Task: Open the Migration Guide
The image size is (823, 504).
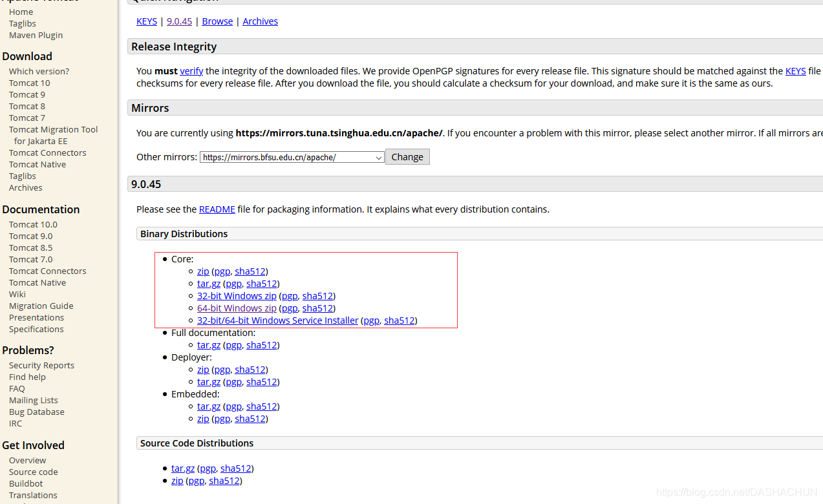Action: tap(41, 306)
